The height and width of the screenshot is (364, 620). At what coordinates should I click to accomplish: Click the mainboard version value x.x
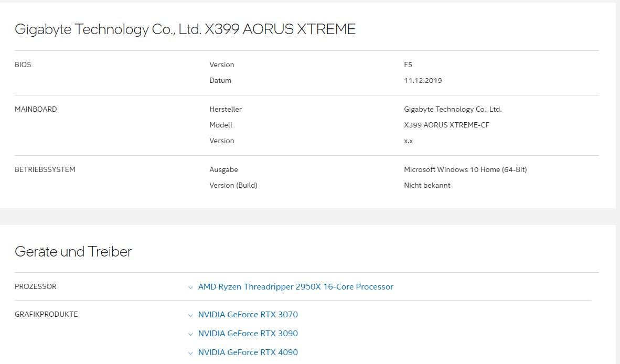coord(409,141)
